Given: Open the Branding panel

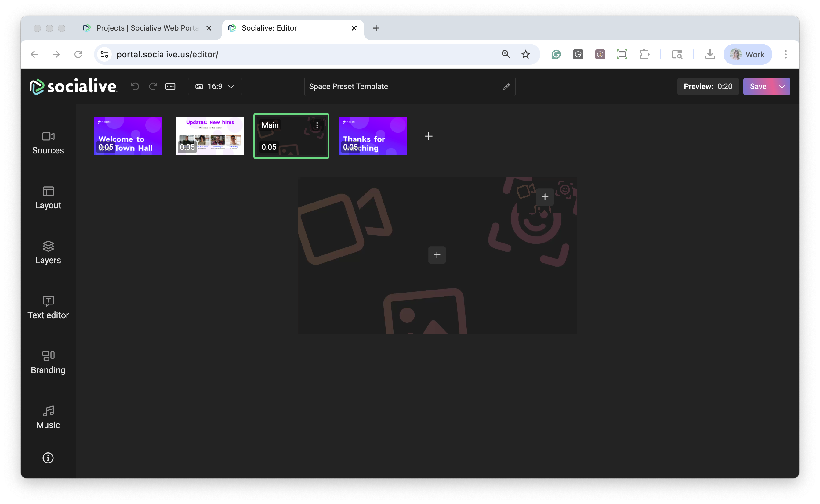Looking at the screenshot, I should click(48, 362).
